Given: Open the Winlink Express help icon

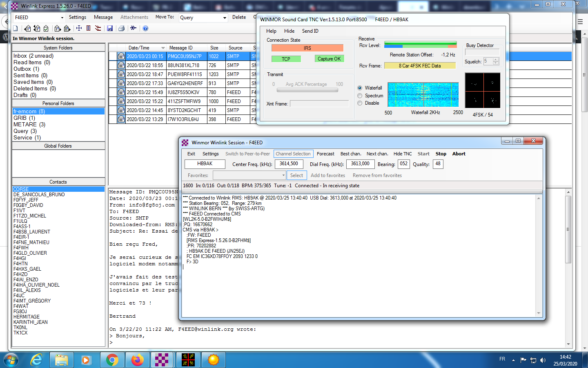Looking at the screenshot, I should [x=145, y=28].
